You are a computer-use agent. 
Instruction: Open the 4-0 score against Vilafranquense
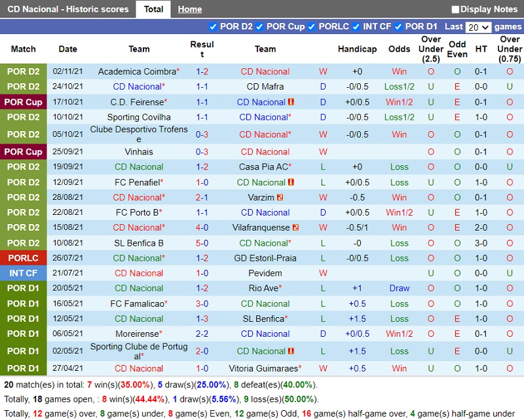click(x=202, y=227)
